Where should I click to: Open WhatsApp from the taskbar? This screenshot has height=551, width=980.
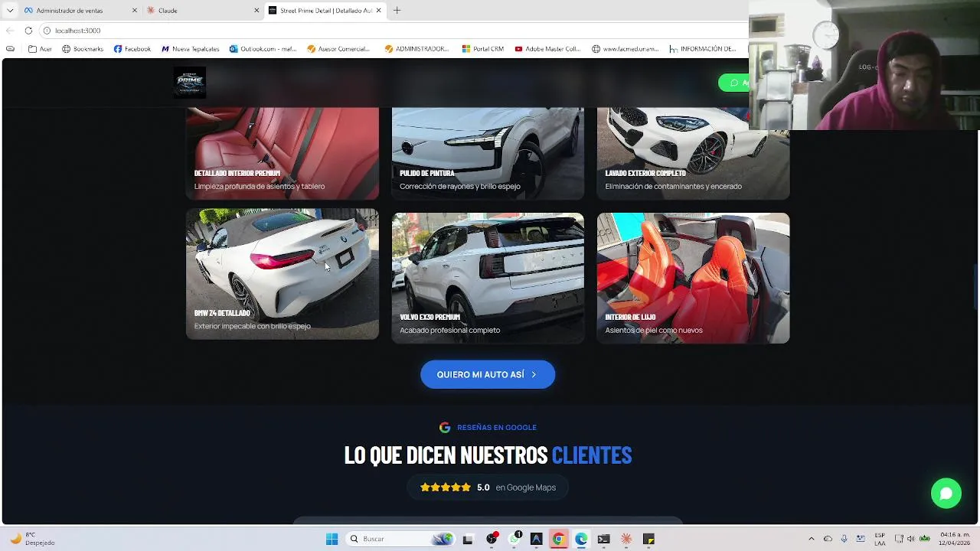[x=514, y=539]
